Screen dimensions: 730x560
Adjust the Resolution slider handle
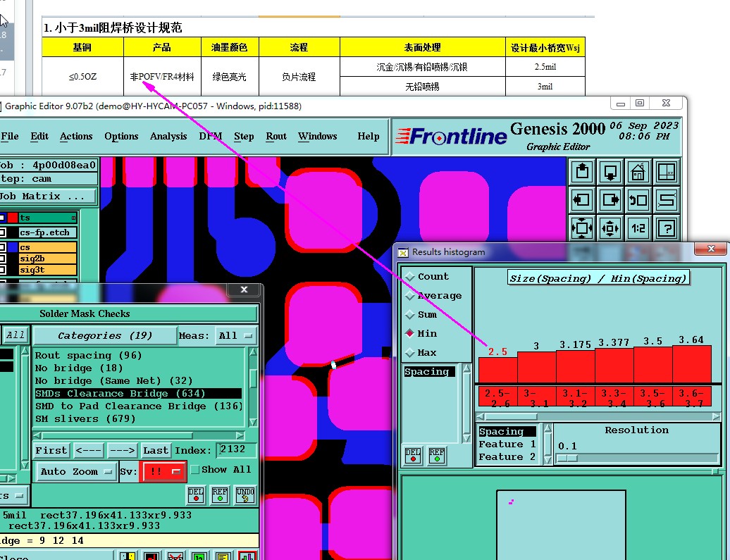point(567,459)
